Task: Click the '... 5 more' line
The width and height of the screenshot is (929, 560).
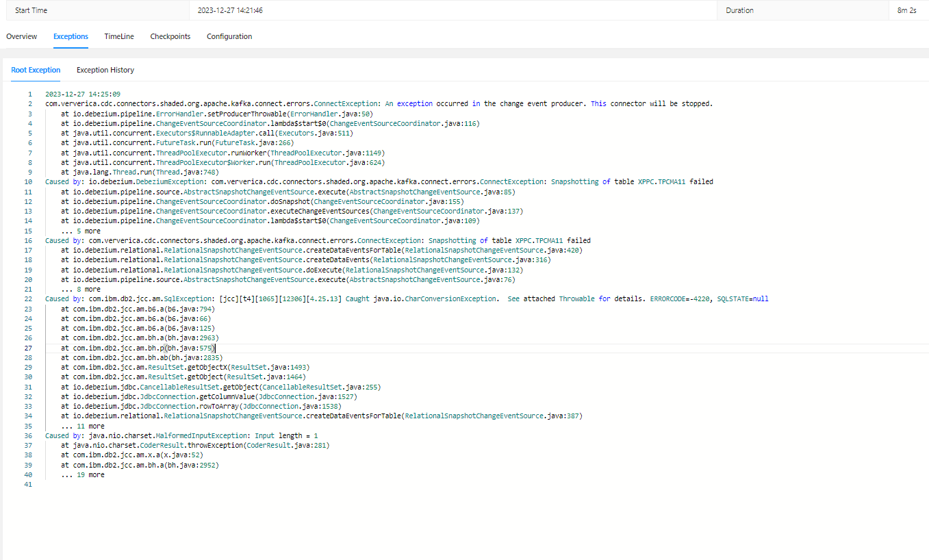Action: [x=81, y=231]
